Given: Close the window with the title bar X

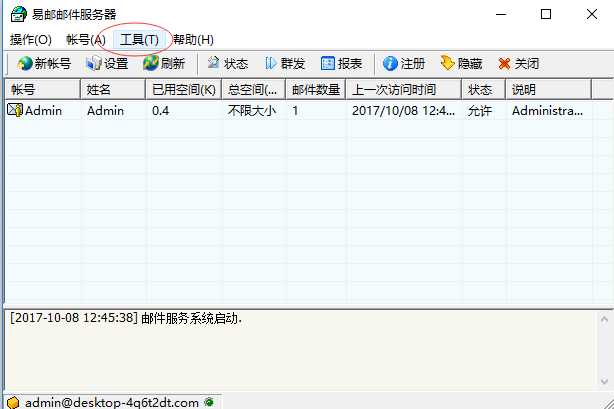Looking at the screenshot, I should pos(592,14).
